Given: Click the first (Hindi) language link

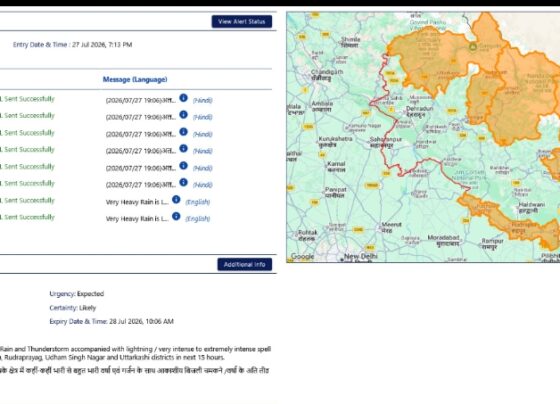Looking at the screenshot, I should point(202,100).
